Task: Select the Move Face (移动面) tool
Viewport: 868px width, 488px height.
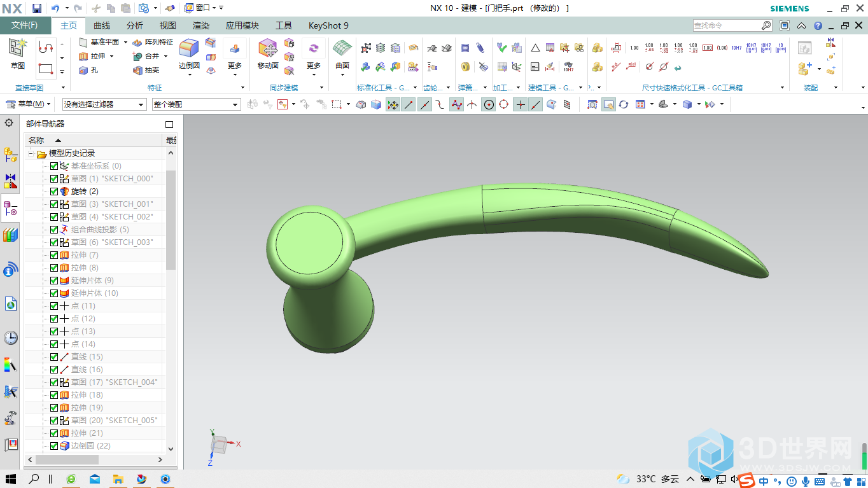Action: click(268, 54)
